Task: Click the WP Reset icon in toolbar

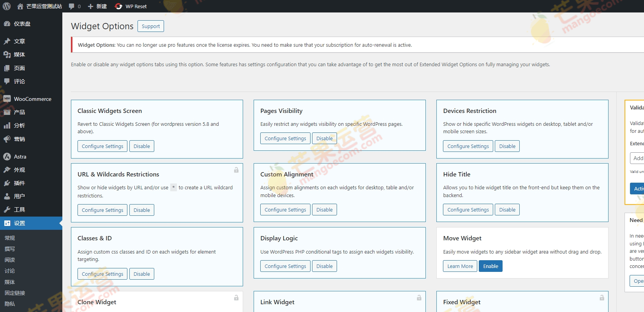Action: pos(119,6)
